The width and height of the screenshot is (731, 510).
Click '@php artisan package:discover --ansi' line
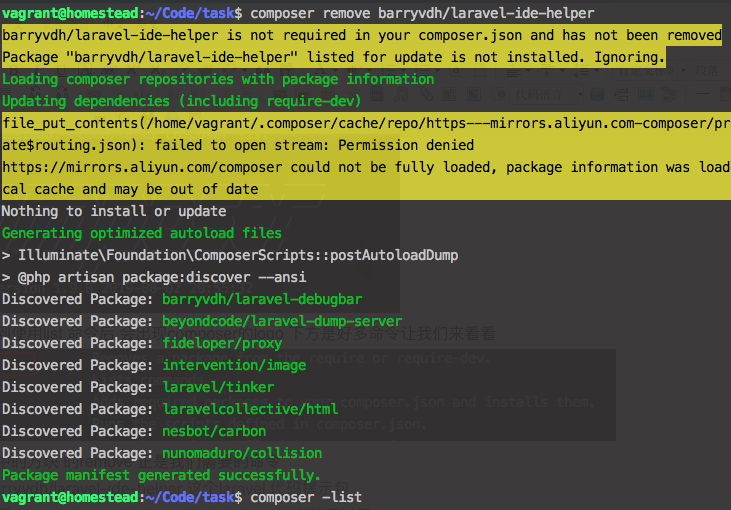[154, 277]
